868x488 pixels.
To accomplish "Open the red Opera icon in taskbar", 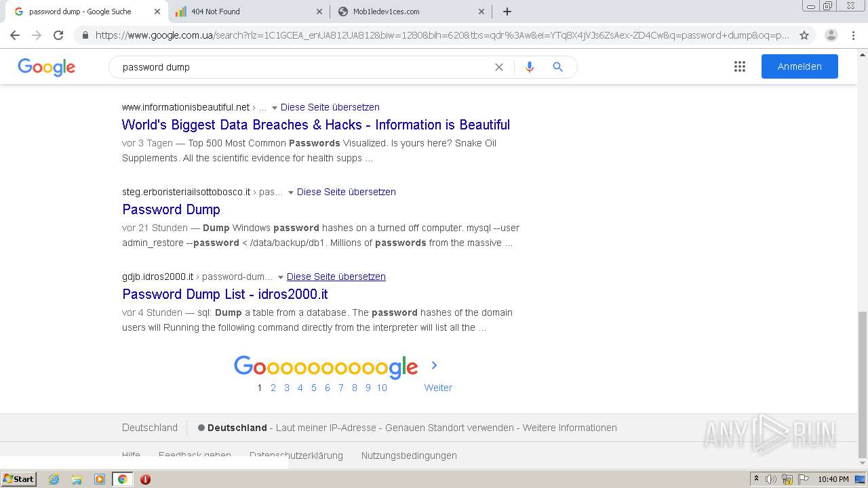I will (145, 479).
